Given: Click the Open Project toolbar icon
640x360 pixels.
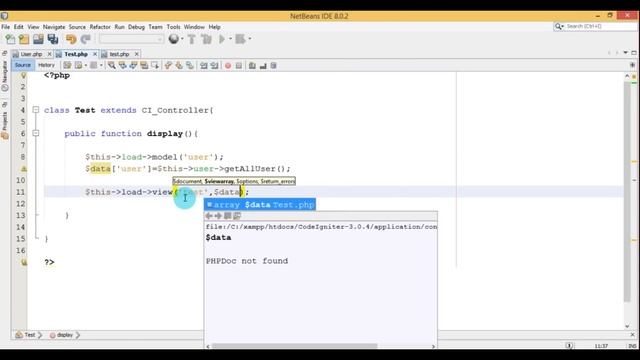Looking at the screenshot, I should coord(38,39).
